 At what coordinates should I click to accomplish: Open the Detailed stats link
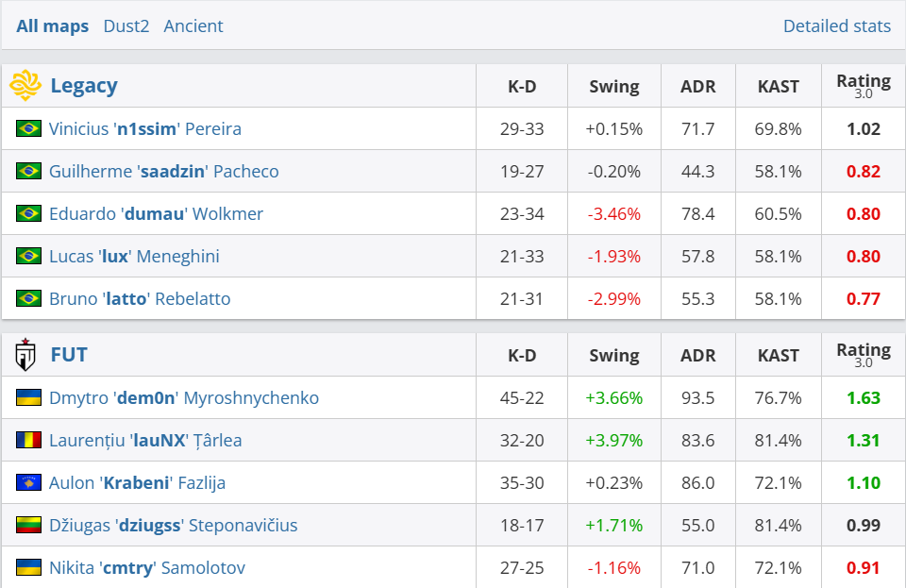tap(836, 25)
